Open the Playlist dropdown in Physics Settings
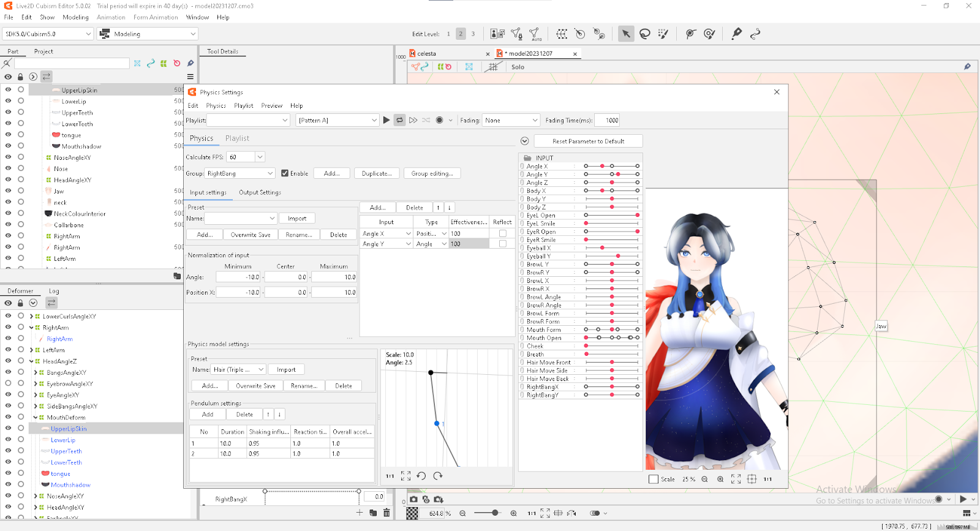This screenshot has width=980, height=531. 248,120
